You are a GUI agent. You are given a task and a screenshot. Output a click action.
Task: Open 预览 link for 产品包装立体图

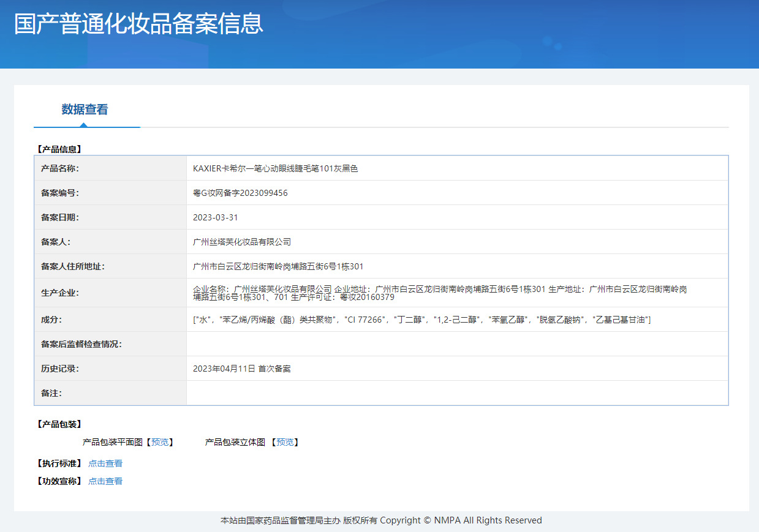[x=285, y=442]
